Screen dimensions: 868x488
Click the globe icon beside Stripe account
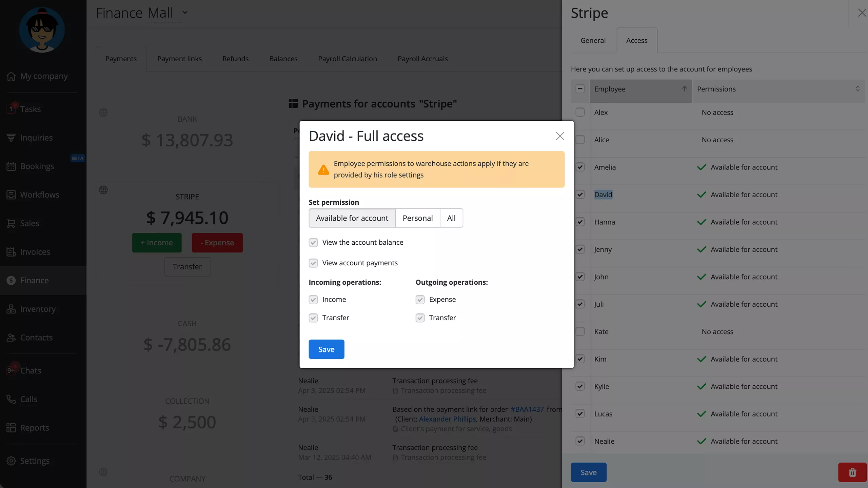click(x=103, y=190)
